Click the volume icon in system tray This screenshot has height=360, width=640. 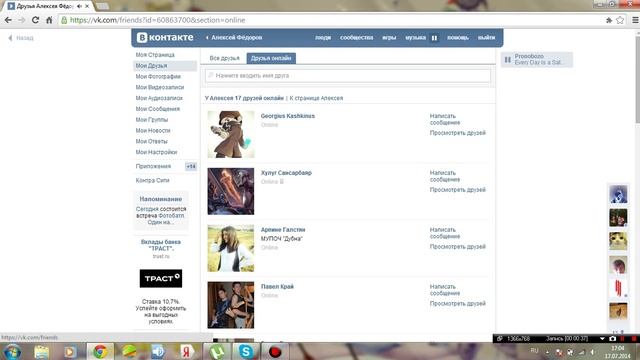point(592,352)
